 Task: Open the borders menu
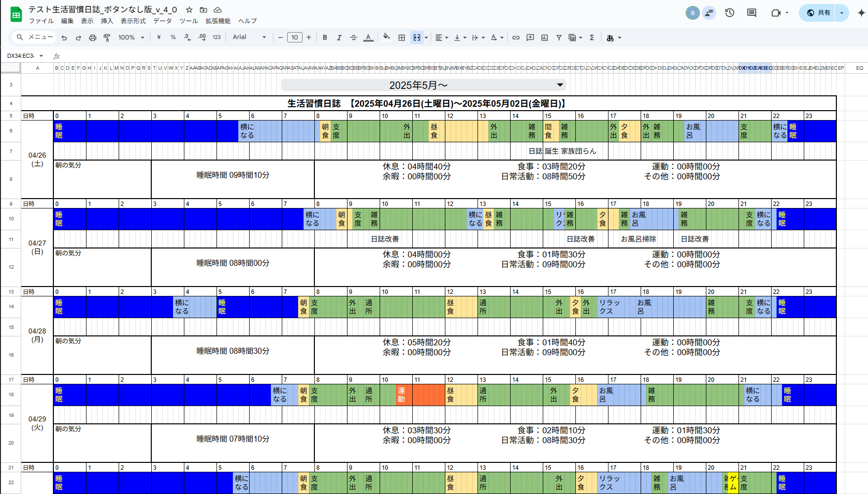pos(402,38)
